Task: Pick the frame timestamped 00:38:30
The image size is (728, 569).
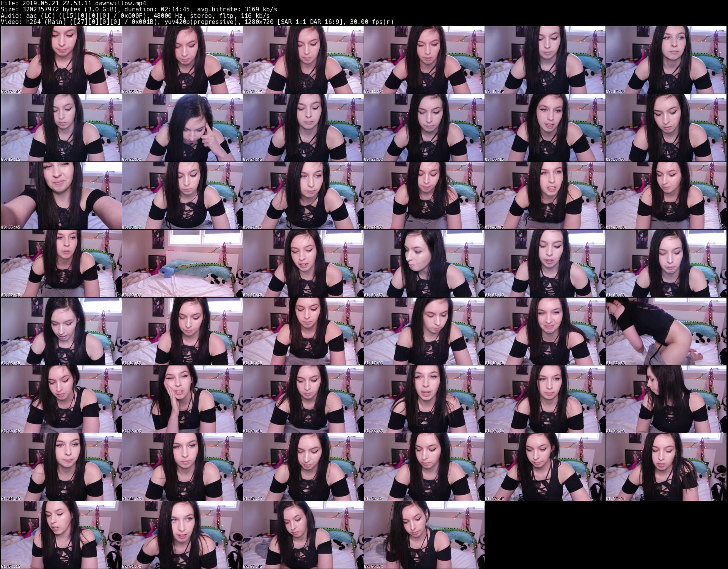Action: point(182,196)
